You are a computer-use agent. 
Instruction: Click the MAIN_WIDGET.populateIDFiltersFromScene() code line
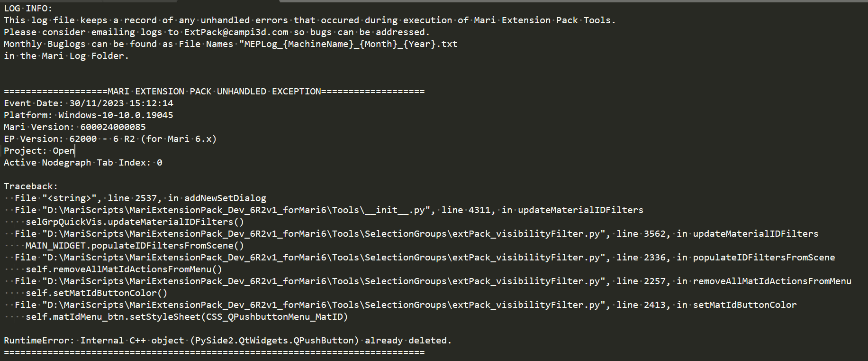(x=135, y=246)
